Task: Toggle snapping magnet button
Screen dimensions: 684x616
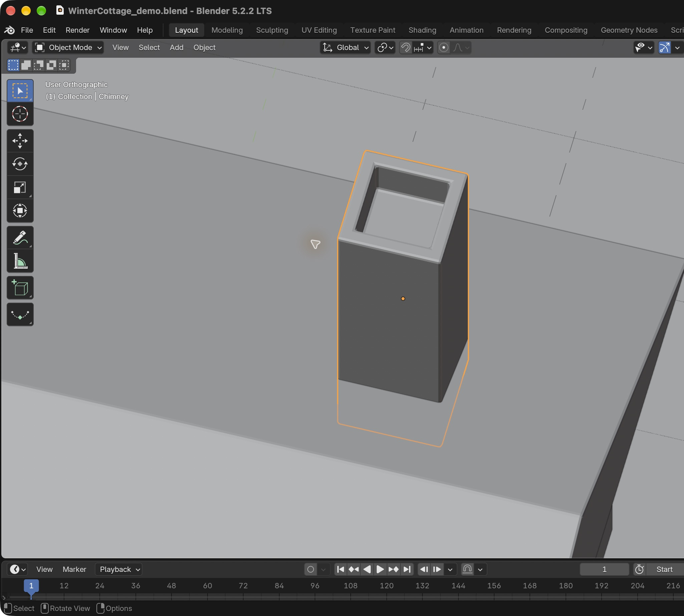Action: click(406, 48)
